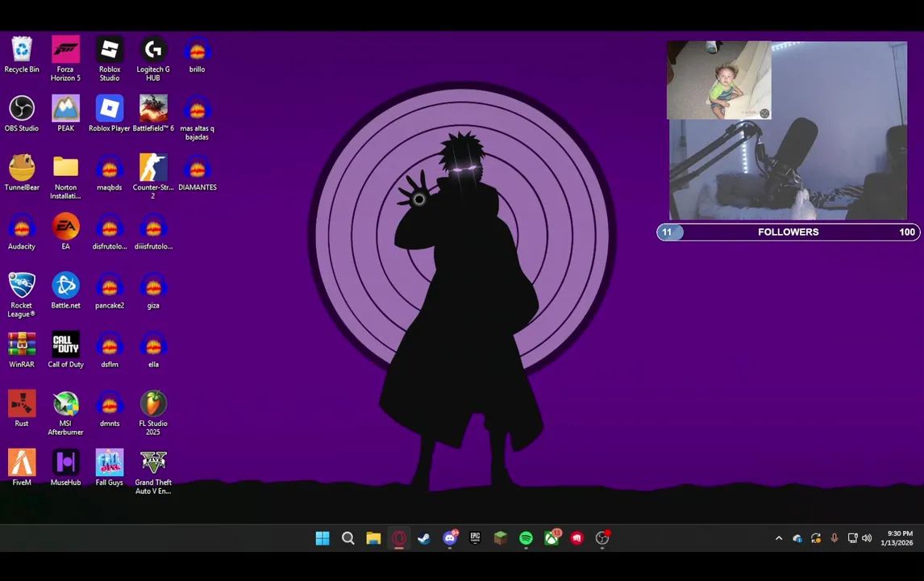Open the Windows Start menu
Viewport: 924px width, 581px height.
point(323,538)
